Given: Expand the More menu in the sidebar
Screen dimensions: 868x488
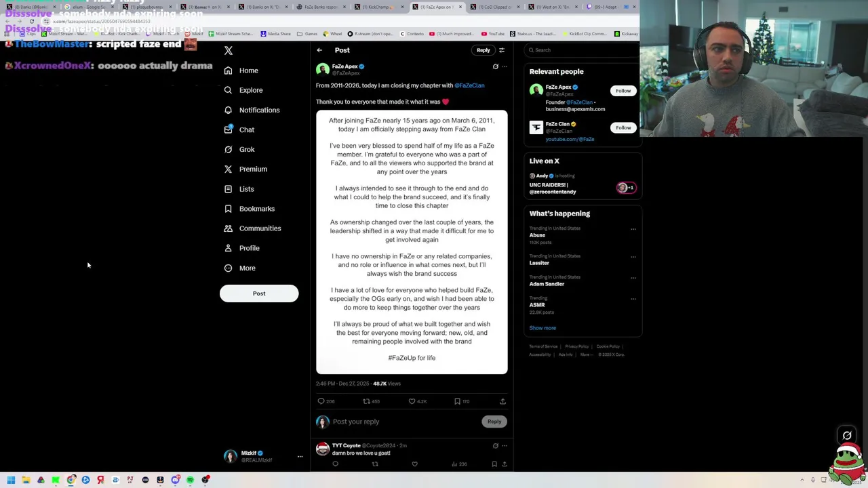Looking at the screenshot, I should point(240,268).
